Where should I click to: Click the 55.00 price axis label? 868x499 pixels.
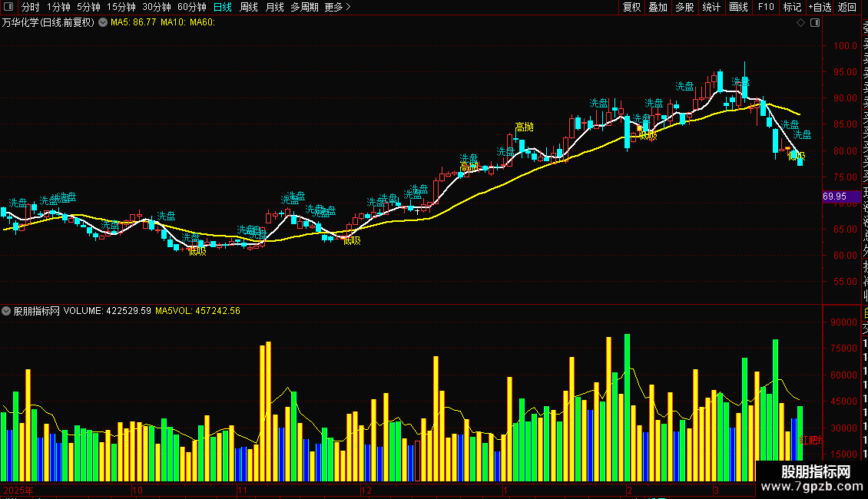click(845, 282)
